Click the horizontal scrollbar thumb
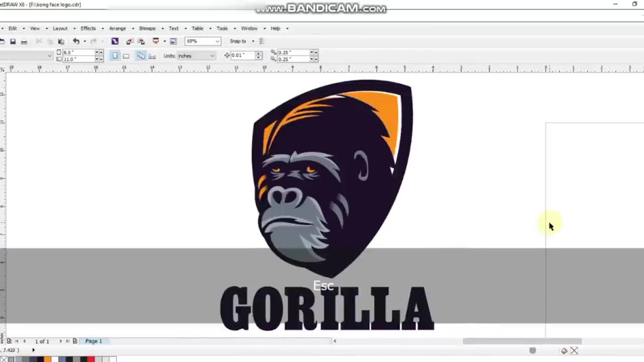Screen dimensions: 644x362 (x=522, y=341)
